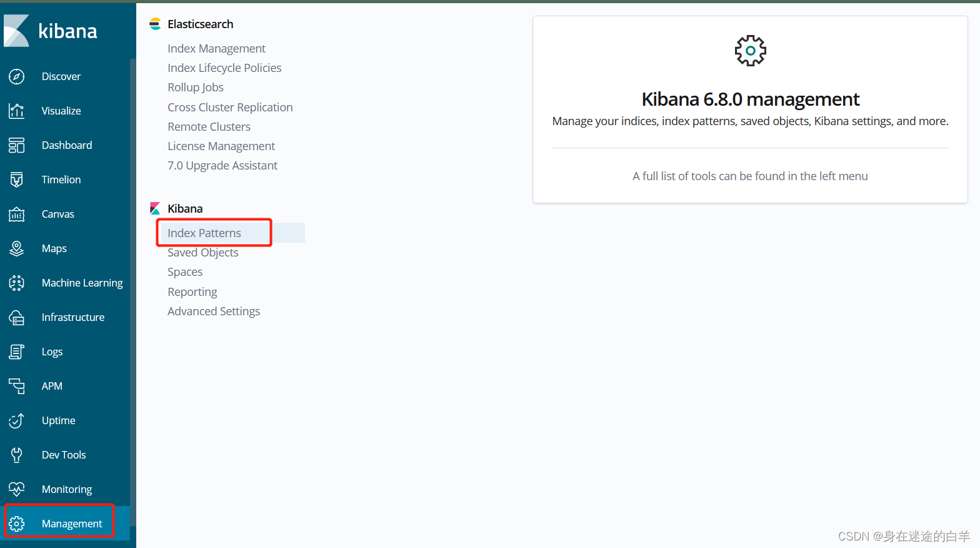Go to Saved Objects
This screenshot has width=980, height=548.
203,252
